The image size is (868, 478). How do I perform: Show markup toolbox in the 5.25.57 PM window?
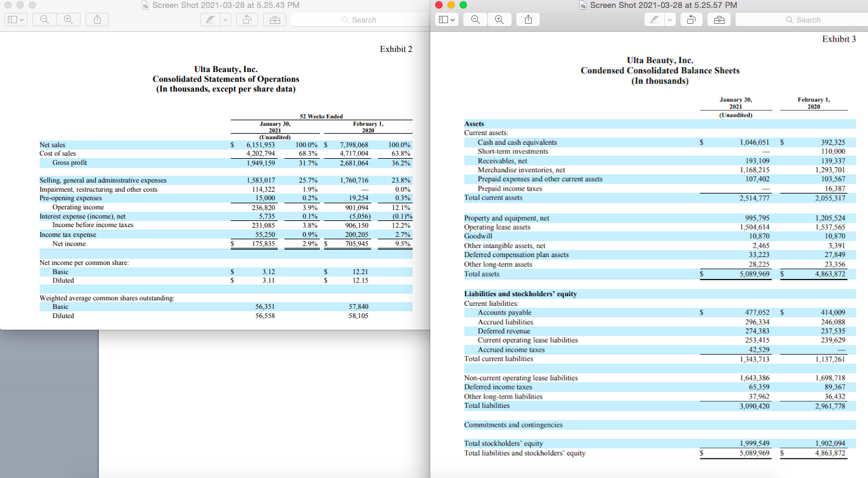pos(719,20)
